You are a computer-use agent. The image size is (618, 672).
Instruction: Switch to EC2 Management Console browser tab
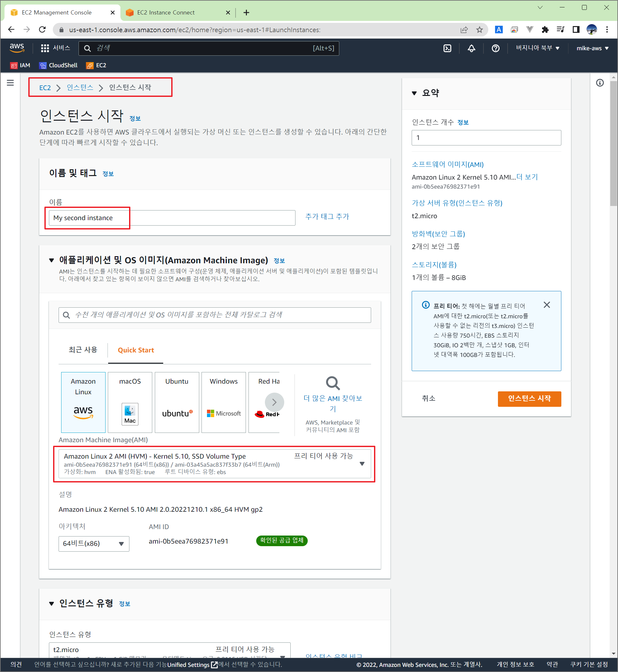pos(62,13)
